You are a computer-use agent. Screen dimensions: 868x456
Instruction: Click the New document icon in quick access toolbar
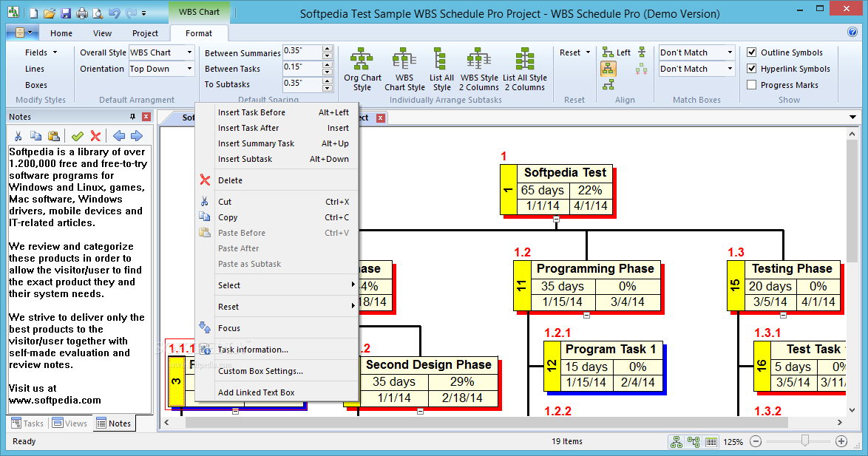pos(33,13)
